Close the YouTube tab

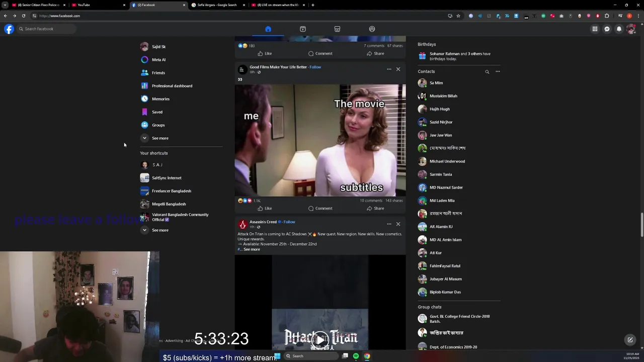click(124, 5)
